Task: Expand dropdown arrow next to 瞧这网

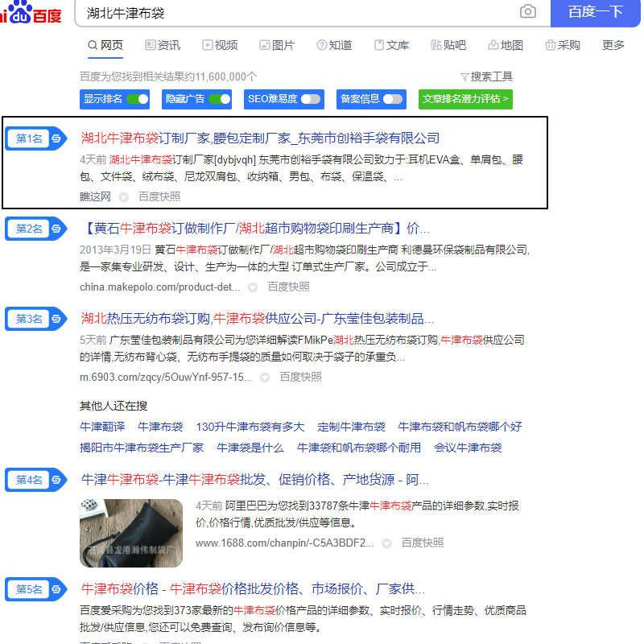Action: coord(124,197)
